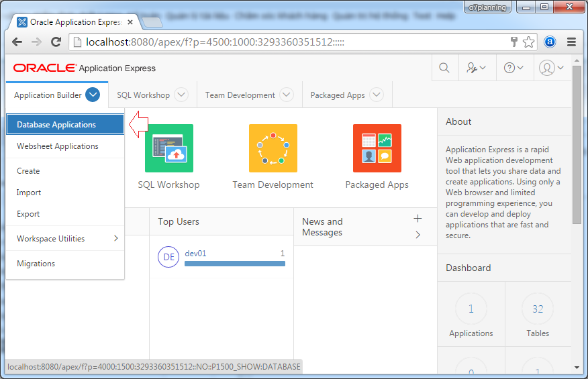Choose Import from the menu
The width and height of the screenshot is (588, 379).
tap(65, 193)
